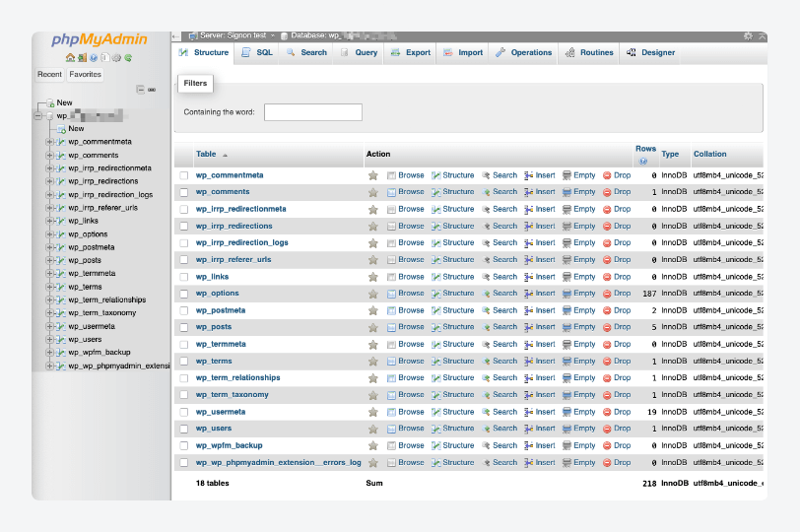The height and width of the screenshot is (532, 800).
Task: Favorite the wp_commentmeta table star
Action: 373,175
